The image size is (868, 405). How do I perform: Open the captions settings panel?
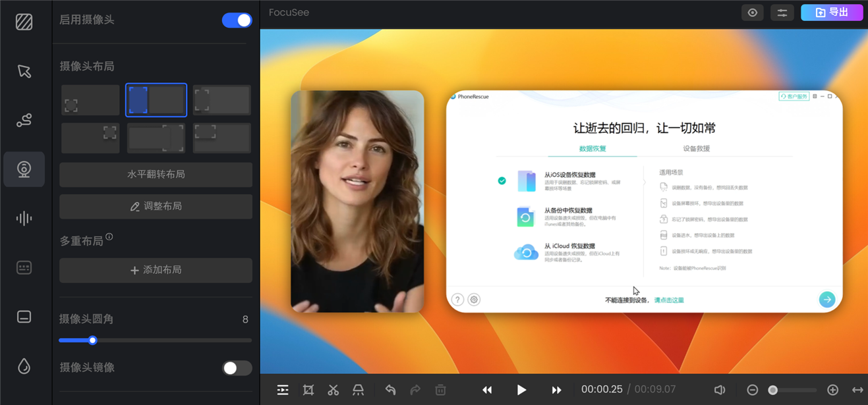tap(24, 268)
